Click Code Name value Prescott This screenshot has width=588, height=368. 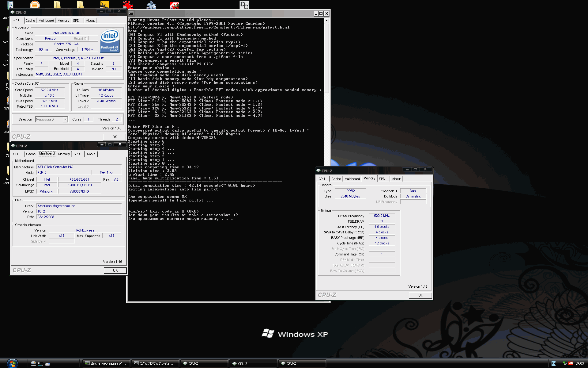pos(51,38)
